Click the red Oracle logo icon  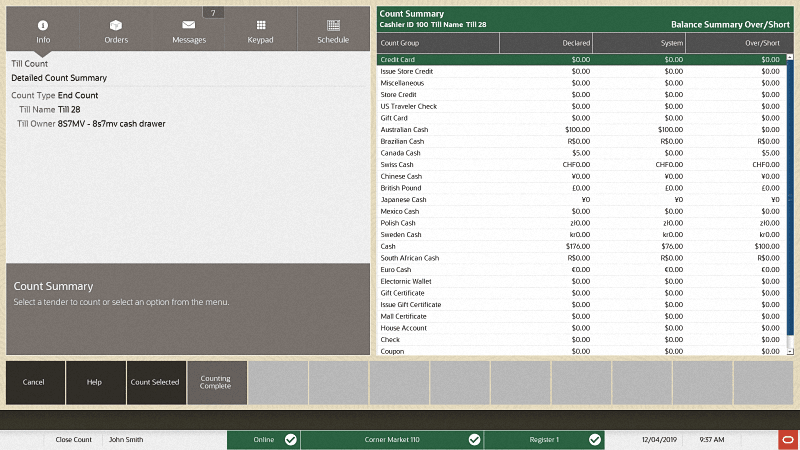coord(789,440)
